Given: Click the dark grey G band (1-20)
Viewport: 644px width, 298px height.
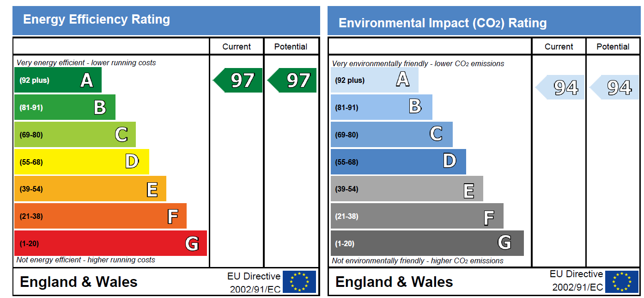Looking at the screenshot, I should [x=427, y=243].
